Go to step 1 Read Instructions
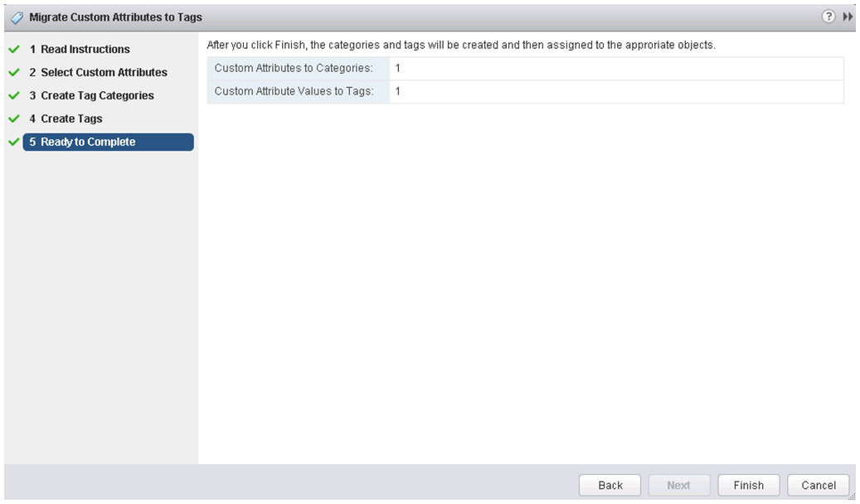The image size is (860, 504). click(80, 50)
